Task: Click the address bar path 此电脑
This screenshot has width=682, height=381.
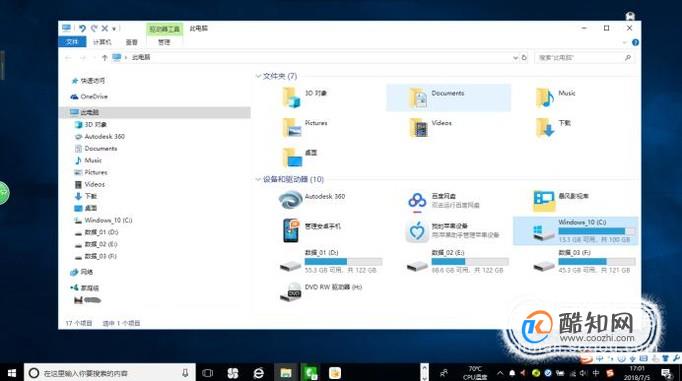Action: pos(141,57)
